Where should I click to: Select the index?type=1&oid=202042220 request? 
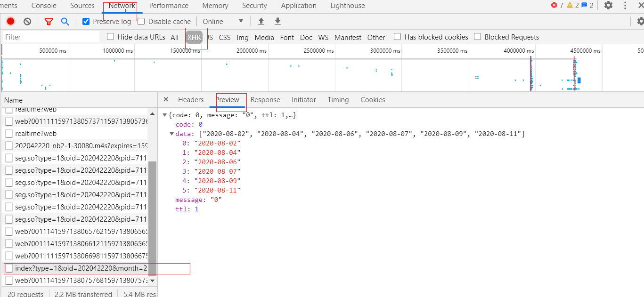pos(80,268)
